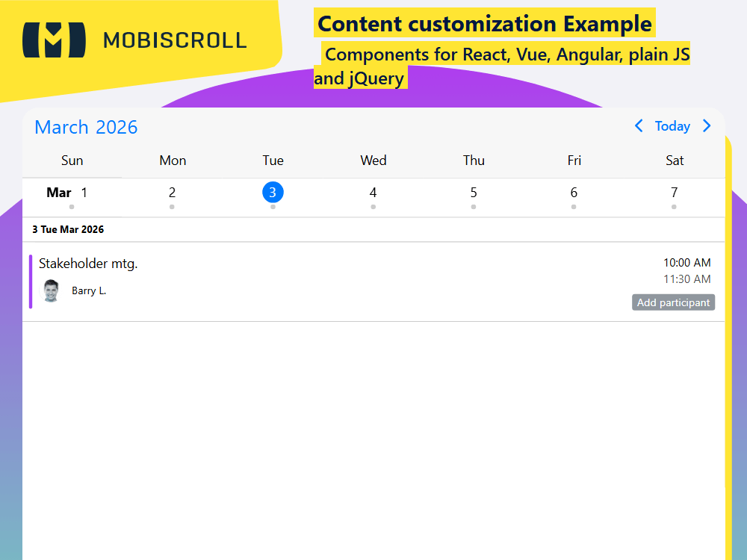Screen dimensions: 747x560
Task: Click the event indicator dot under Wednesday 4
Action: click(373, 206)
